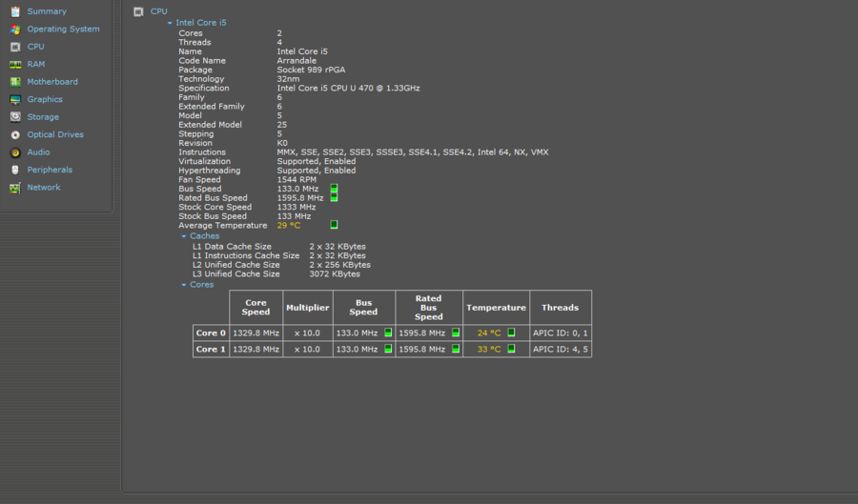Select Optical Drives label in sidebar
The height and width of the screenshot is (504, 858).
(x=55, y=134)
